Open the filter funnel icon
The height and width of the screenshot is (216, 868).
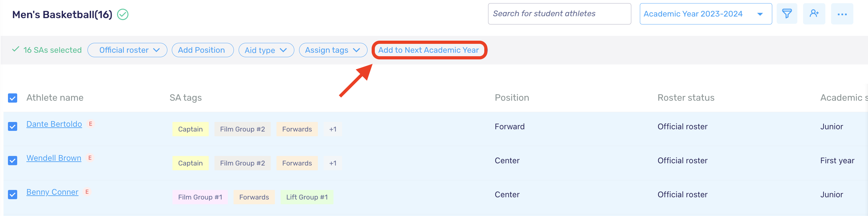[787, 14]
